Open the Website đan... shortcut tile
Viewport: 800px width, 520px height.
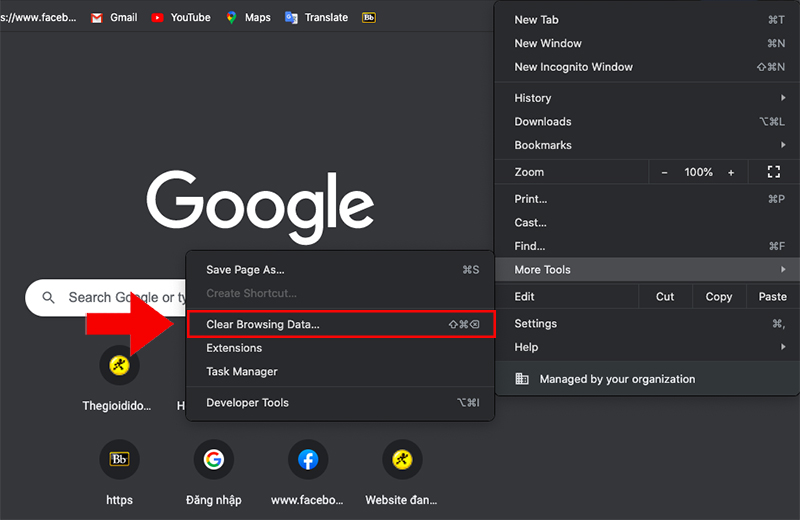click(x=402, y=473)
